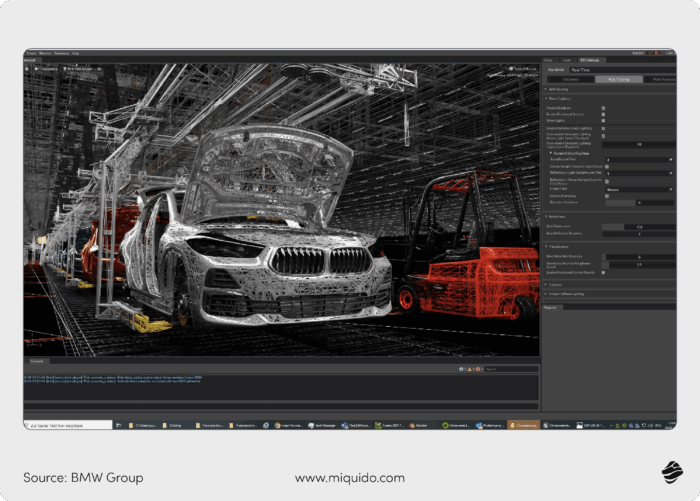Toggle Enable Sampled Direct Lighting checkbox
Image resolution: width=700 pixels, height=501 pixels.
603,129
